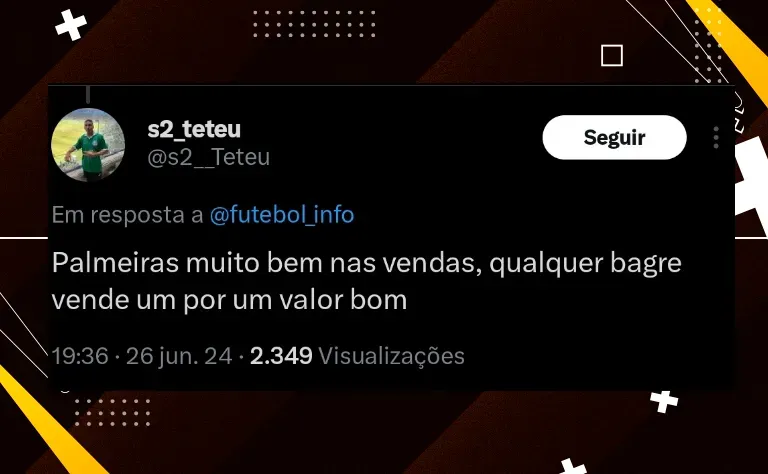This screenshot has height=474, width=768.
Task: Click the Visualizações label
Action: (391, 356)
